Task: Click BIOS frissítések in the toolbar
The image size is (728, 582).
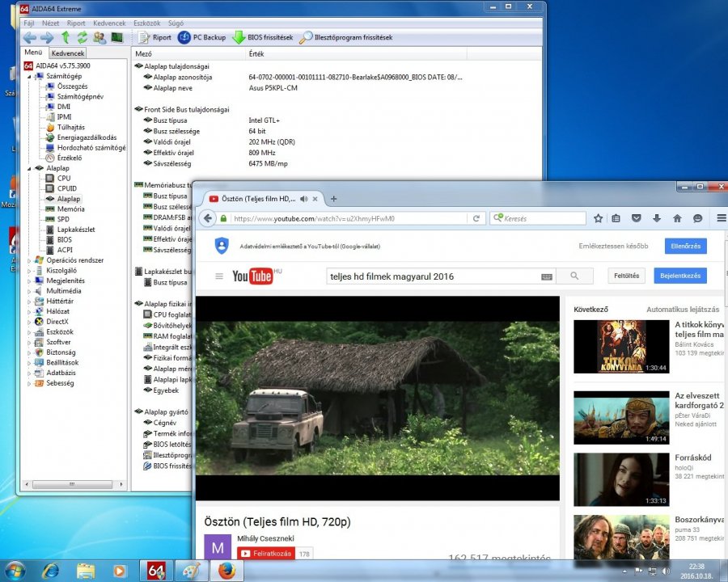Action: click(x=262, y=38)
